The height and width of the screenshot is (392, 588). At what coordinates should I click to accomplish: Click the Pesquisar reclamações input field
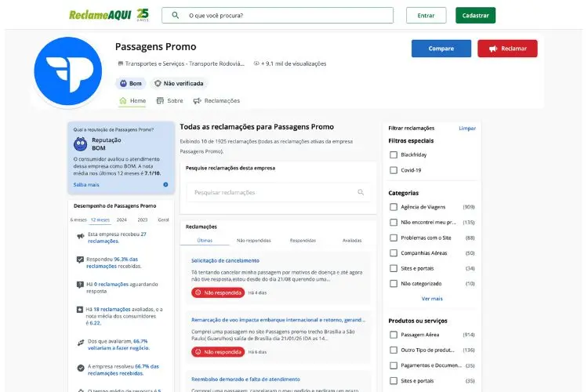click(278, 192)
